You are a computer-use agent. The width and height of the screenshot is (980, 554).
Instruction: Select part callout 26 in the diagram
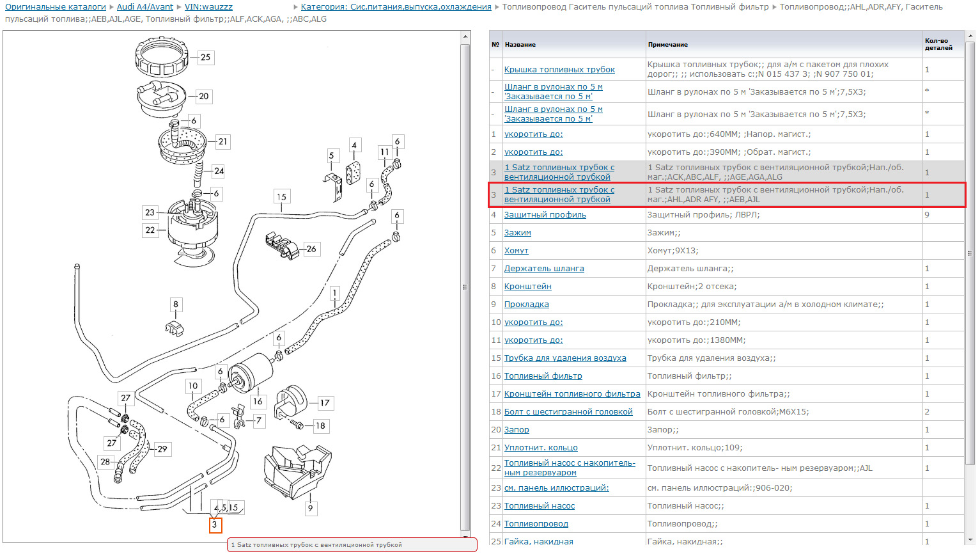[311, 249]
